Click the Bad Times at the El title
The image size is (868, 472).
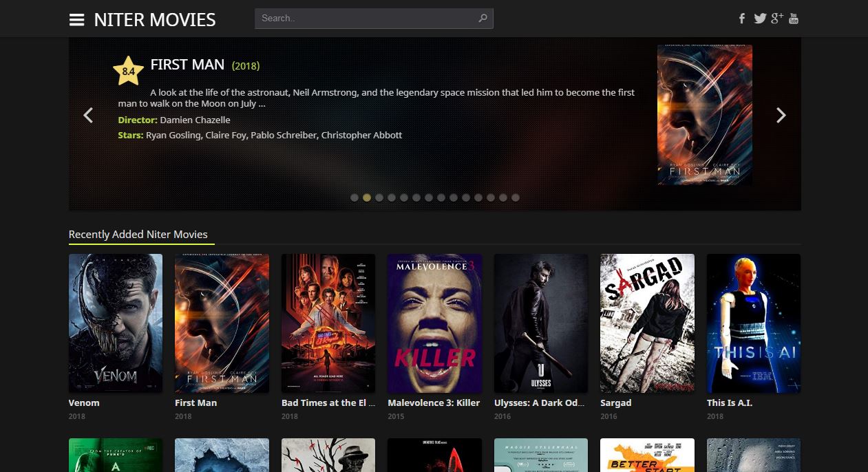(x=328, y=403)
